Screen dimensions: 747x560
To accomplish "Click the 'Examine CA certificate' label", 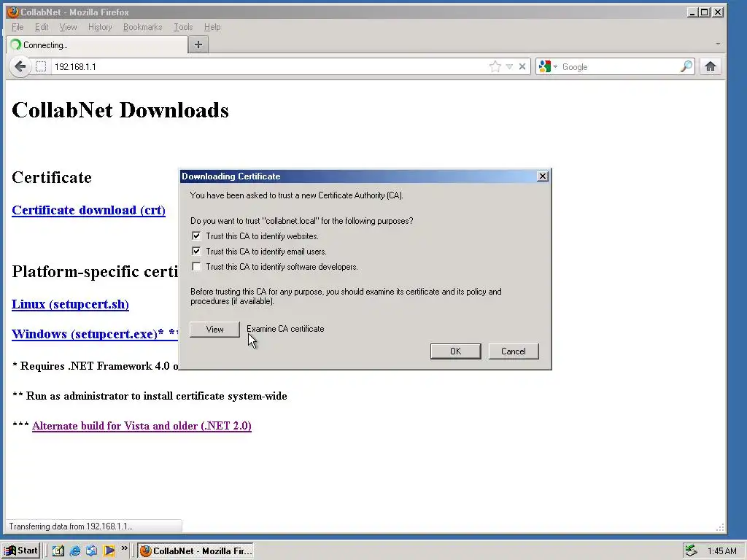I will click(x=285, y=329).
